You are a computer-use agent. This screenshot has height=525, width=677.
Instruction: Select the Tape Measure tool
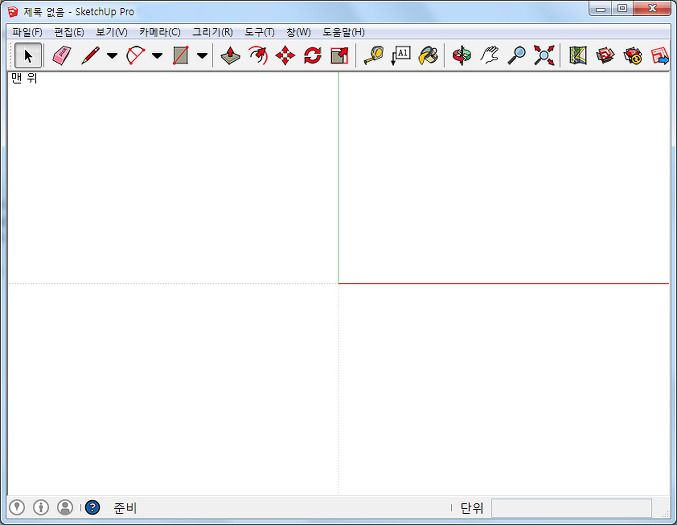point(374,56)
